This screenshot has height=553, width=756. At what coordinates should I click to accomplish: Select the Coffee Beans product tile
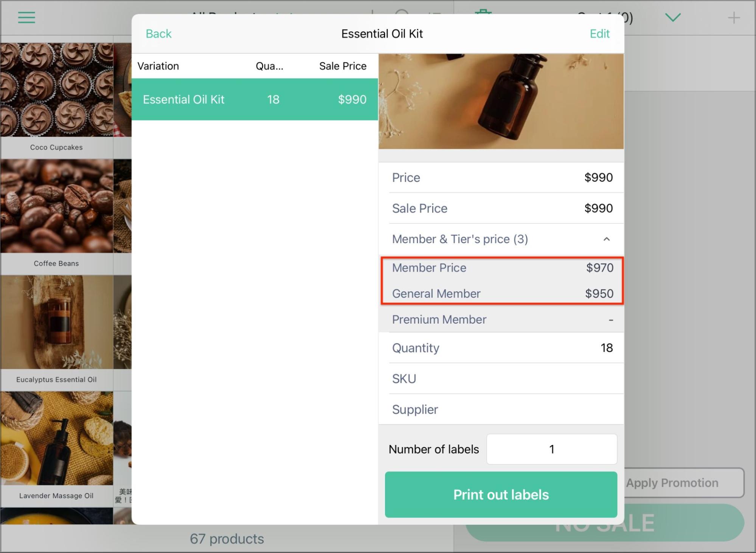click(x=56, y=217)
